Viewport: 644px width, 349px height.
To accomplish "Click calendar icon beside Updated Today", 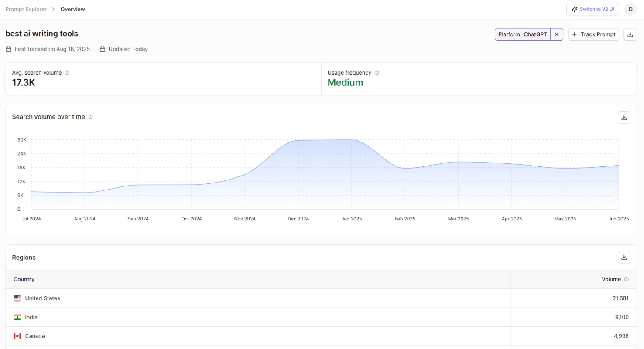I will tap(103, 49).
